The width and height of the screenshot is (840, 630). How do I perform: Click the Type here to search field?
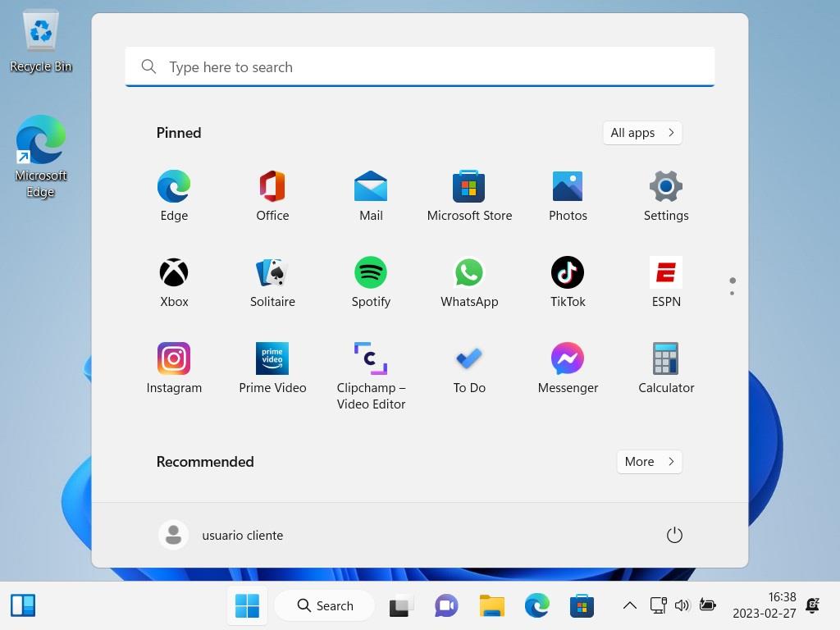click(x=420, y=67)
